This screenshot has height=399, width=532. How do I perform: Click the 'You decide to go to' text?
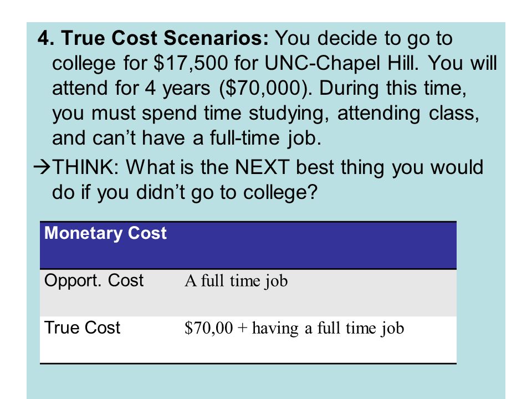364,38
